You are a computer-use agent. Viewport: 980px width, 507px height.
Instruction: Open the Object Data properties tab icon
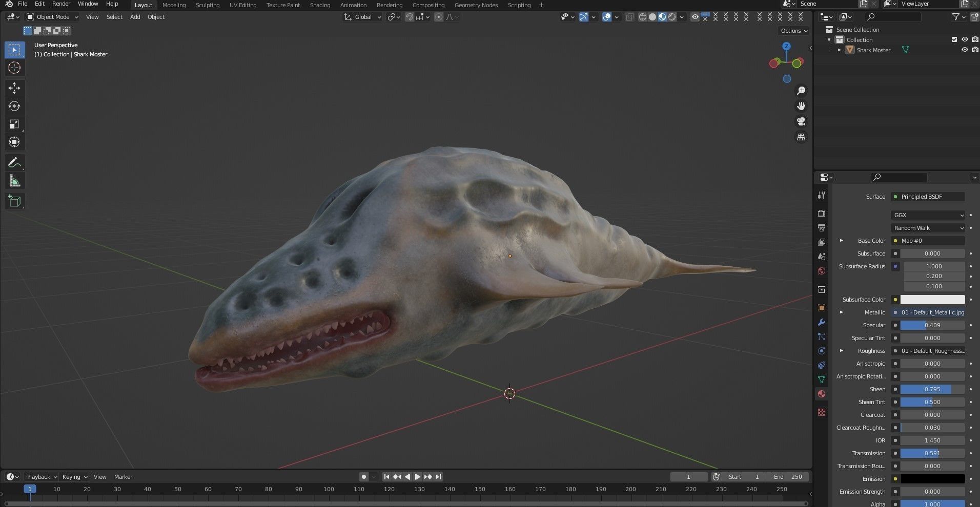click(x=822, y=379)
